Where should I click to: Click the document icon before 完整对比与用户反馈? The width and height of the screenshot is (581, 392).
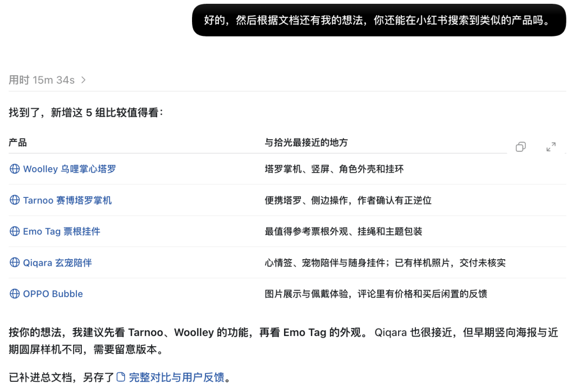point(121,377)
